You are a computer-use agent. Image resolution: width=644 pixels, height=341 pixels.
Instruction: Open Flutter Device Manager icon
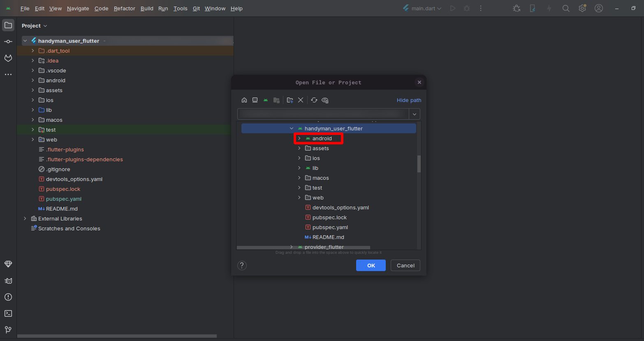tap(533, 8)
